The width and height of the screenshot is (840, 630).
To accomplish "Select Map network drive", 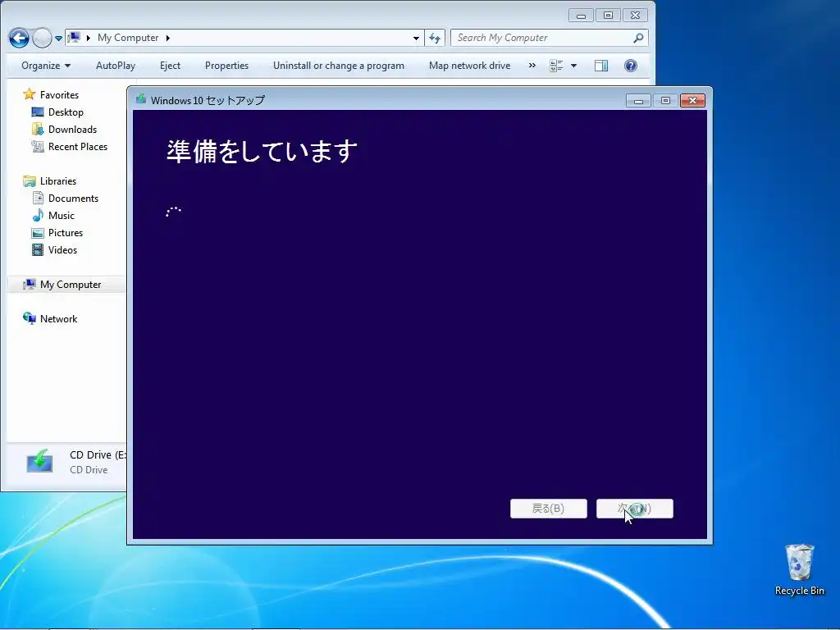I will 469,66.
